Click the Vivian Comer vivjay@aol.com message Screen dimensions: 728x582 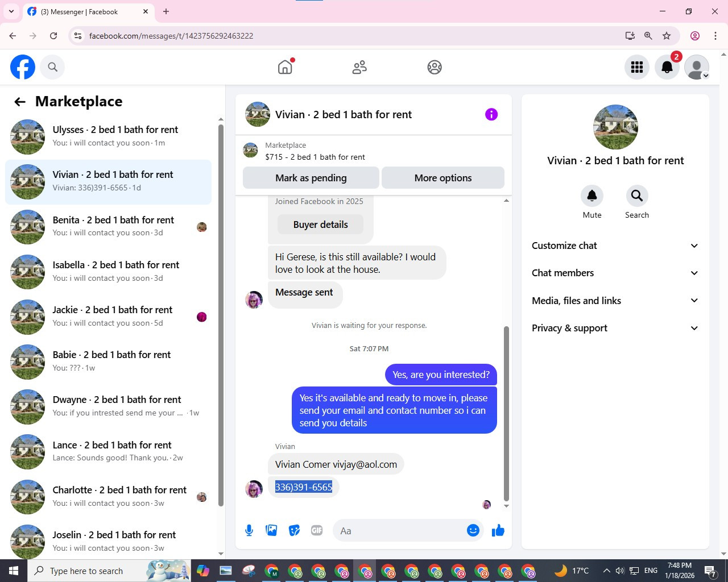(336, 464)
